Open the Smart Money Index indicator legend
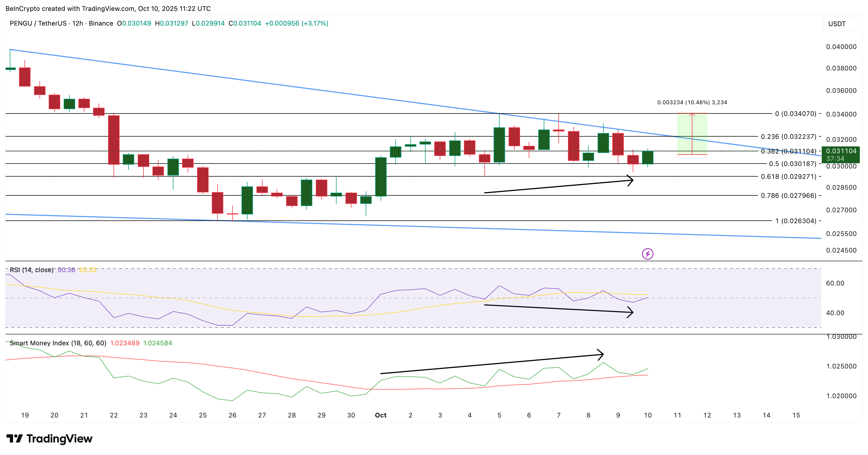This screenshot has height=455, width=868. 58,343
